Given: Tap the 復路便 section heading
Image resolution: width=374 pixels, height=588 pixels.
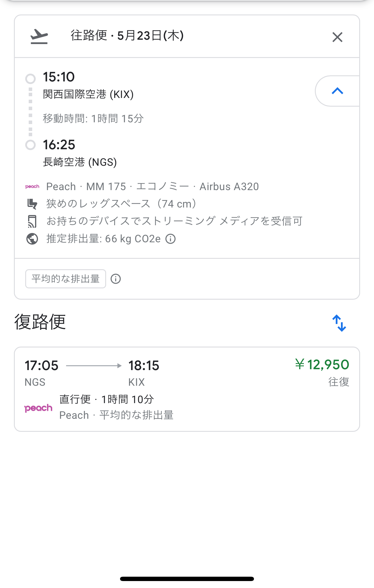Looking at the screenshot, I should 40,322.
